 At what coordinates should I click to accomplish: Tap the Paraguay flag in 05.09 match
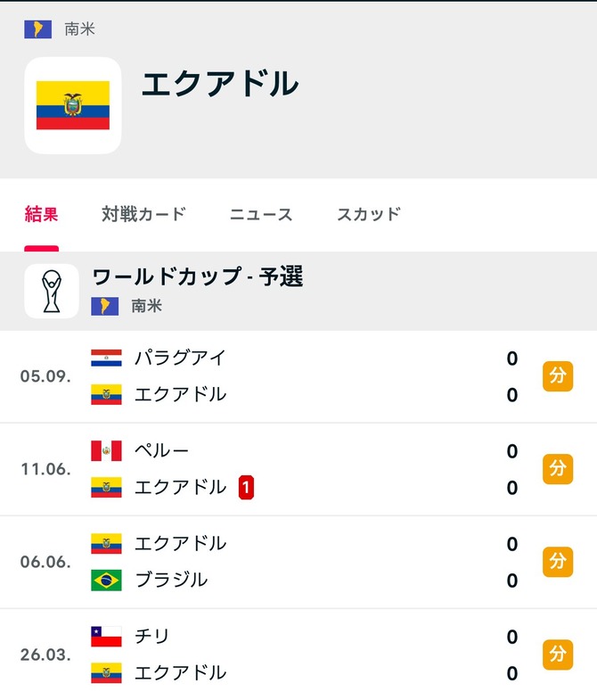coord(106,358)
